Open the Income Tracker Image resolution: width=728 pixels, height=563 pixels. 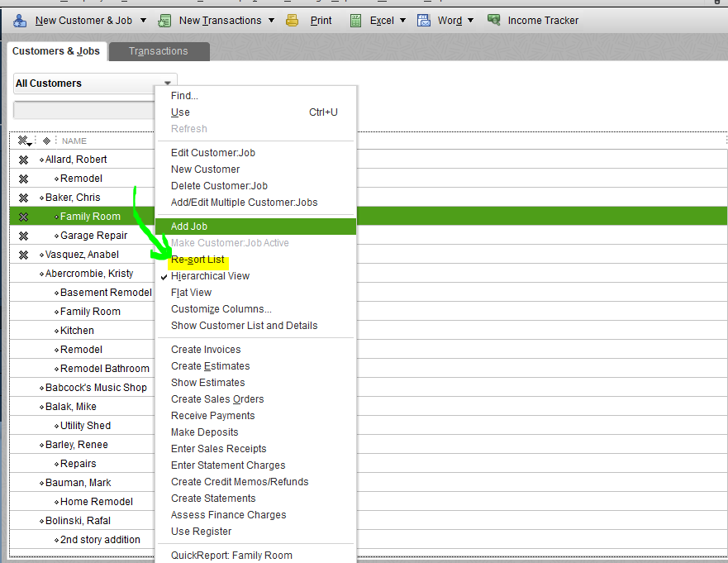click(x=494, y=20)
